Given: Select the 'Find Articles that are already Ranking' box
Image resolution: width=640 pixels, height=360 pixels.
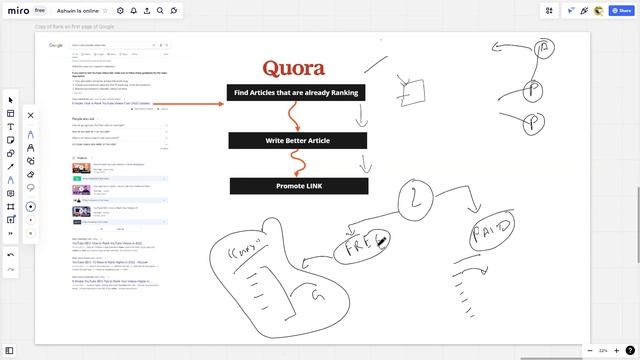Looking at the screenshot, I should pyautogui.click(x=296, y=93).
